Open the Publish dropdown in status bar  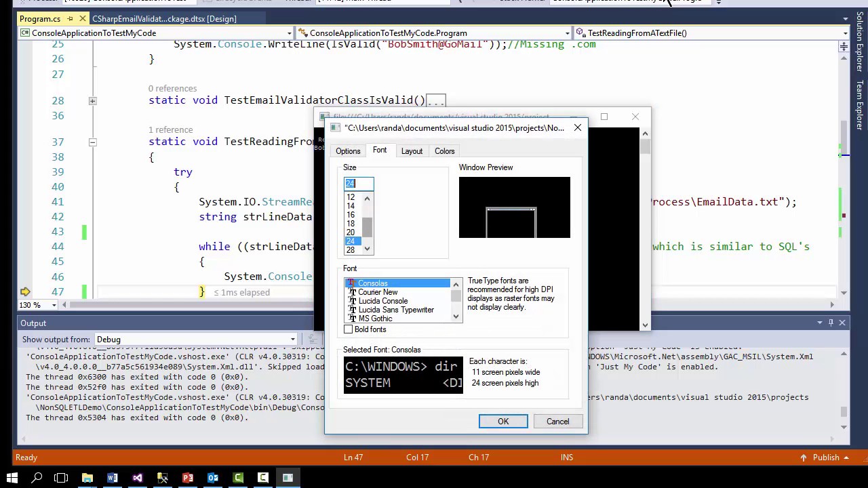[848, 457]
